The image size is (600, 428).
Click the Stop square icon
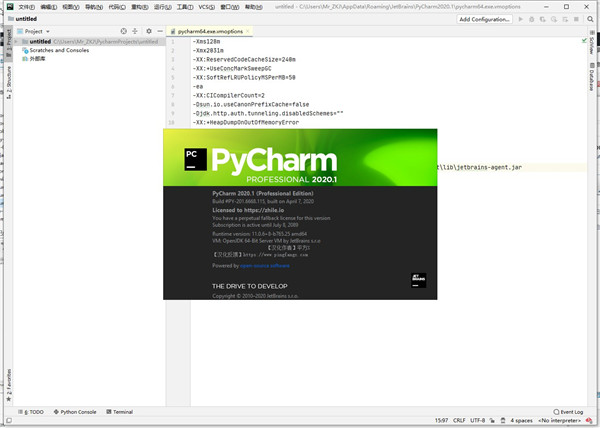click(x=576, y=19)
